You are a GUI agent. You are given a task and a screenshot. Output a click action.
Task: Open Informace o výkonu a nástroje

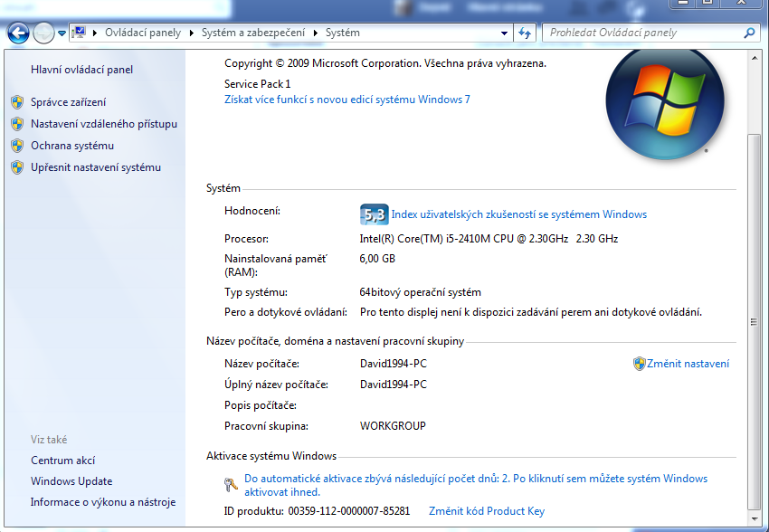tap(103, 502)
